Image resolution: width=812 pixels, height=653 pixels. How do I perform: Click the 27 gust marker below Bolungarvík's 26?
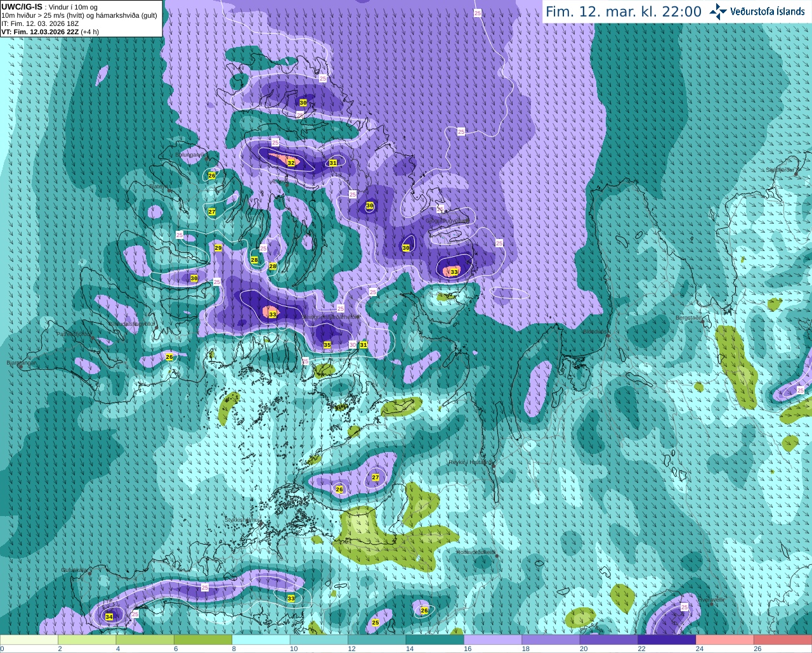212,212
